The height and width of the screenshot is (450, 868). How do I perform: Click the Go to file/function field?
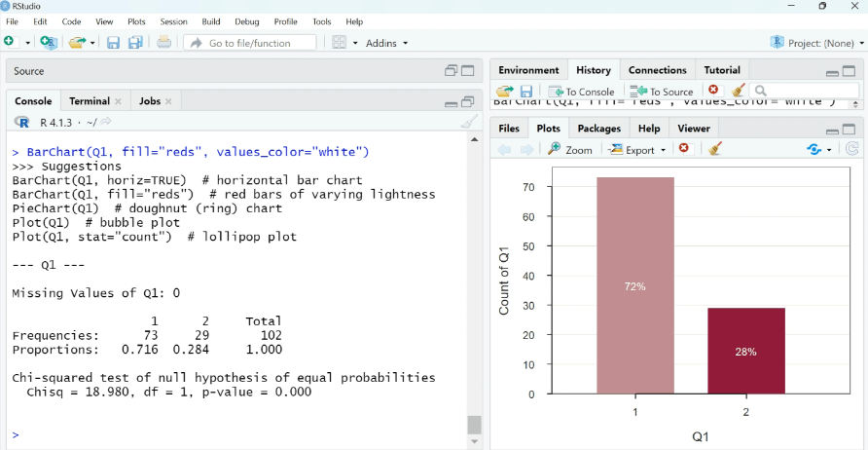click(250, 43)
